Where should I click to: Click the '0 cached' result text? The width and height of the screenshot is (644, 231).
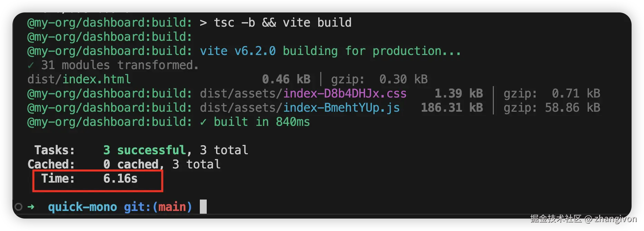(131, 164)
